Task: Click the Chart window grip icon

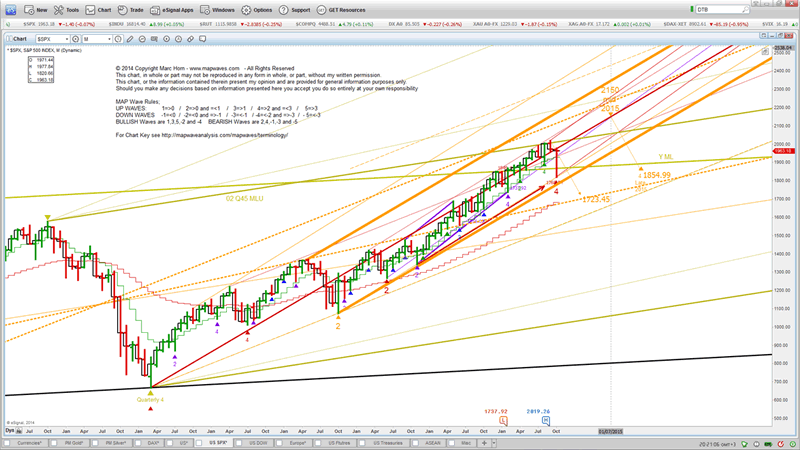Action: coord(10,39)
